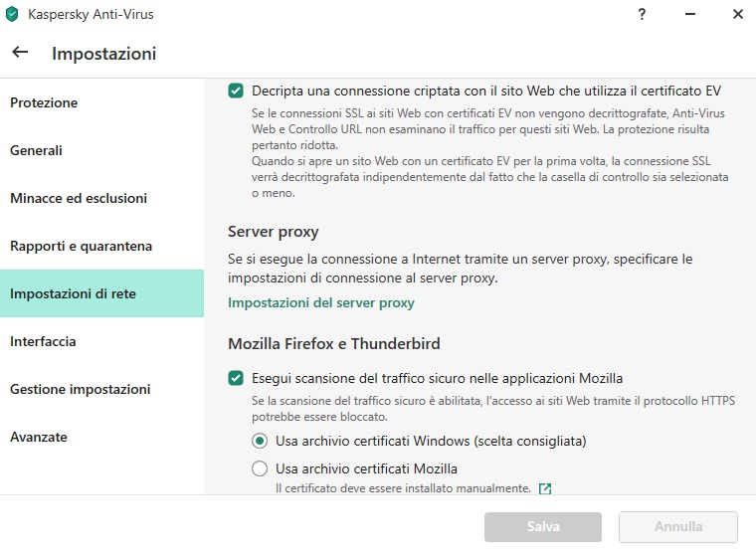Click the Impostazioni page title

click(104, 54)
